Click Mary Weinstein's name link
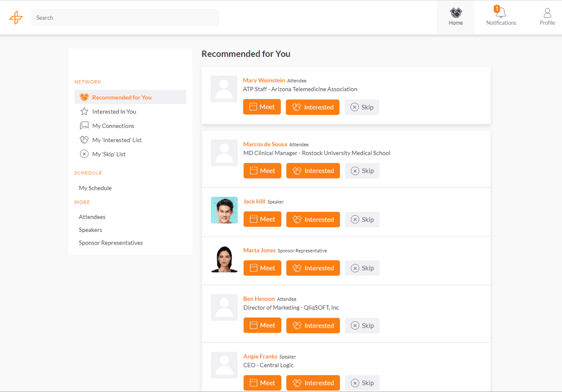 pyautogui.click(x=264, y=80)
